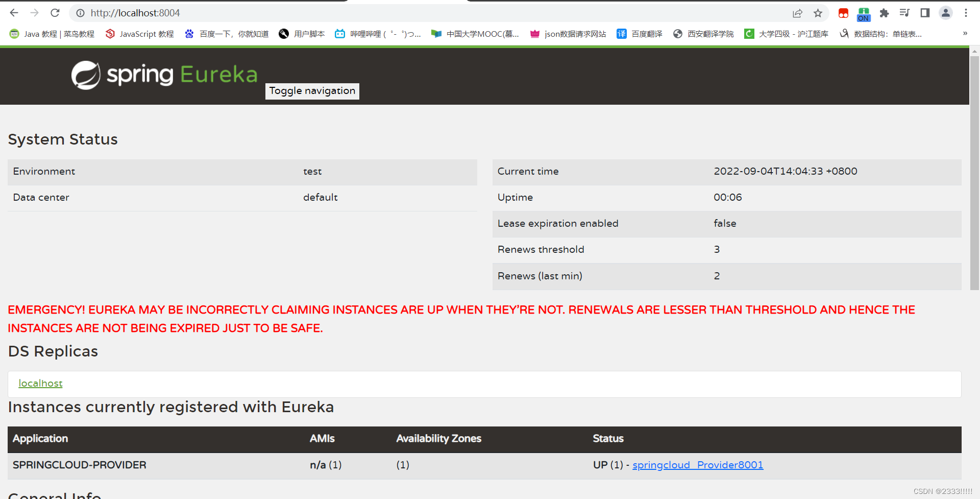Click the red extension icon in toolbar
The height and width of the screenshot is (499, 980).
pyautogui.click(x=843, y=13)
